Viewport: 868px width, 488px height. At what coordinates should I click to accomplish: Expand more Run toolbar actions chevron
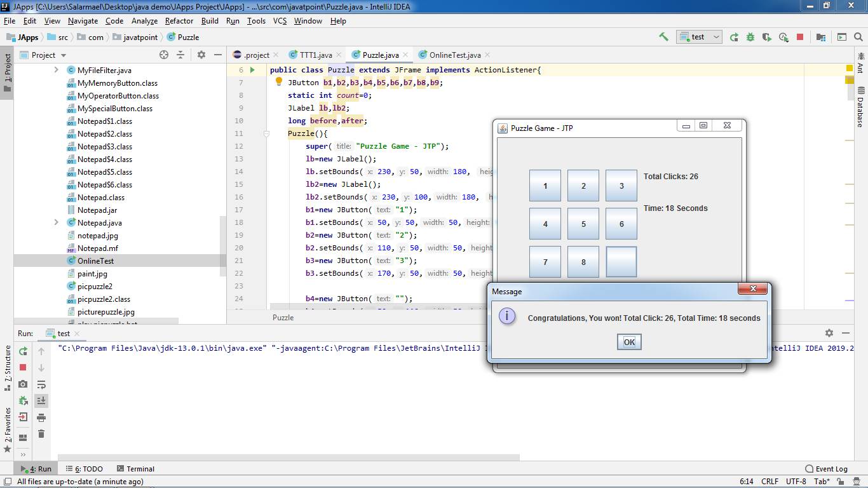24,454
